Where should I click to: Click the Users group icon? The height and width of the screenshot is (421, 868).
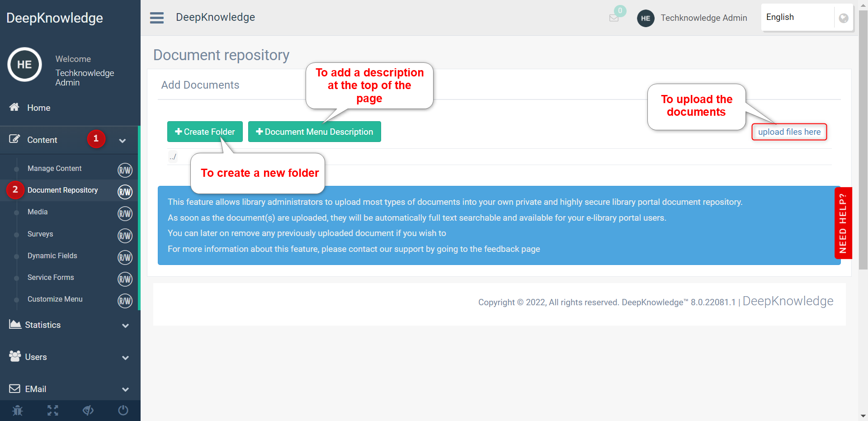[15, 356]
